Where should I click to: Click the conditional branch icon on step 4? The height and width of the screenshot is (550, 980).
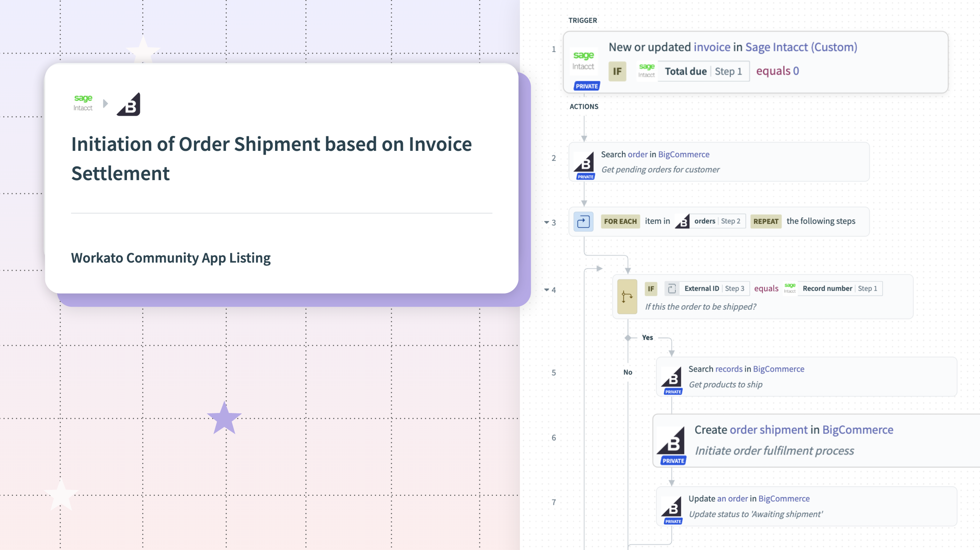tap(627, 296)
